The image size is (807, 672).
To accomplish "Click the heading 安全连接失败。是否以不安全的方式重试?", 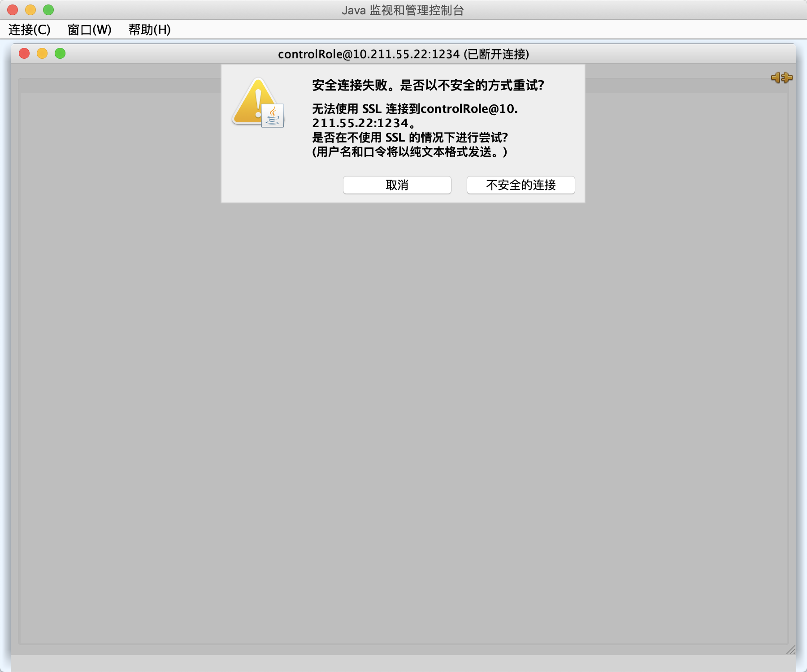I will pos(428,85).
